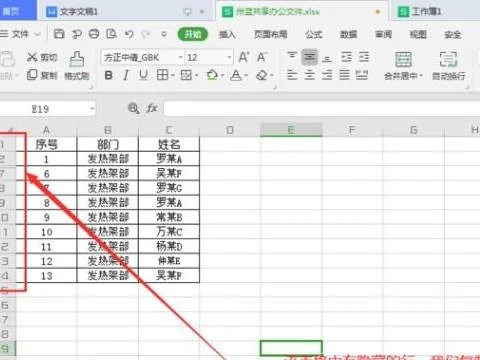Click the distributed alignment icon
The width and height of the screenshot is (480, 360).
tap(362, 75)
